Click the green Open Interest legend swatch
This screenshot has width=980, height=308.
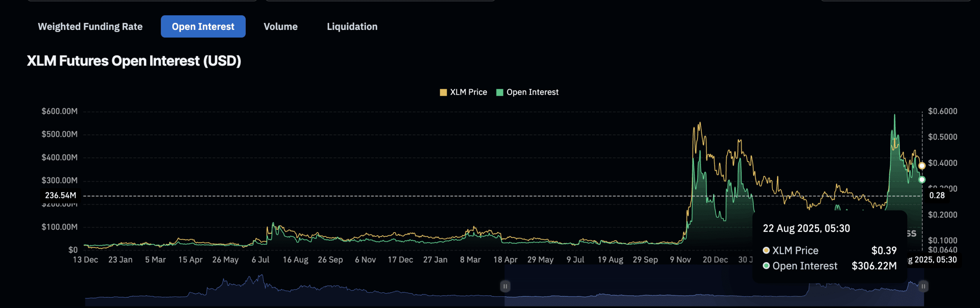coord(500,92)
